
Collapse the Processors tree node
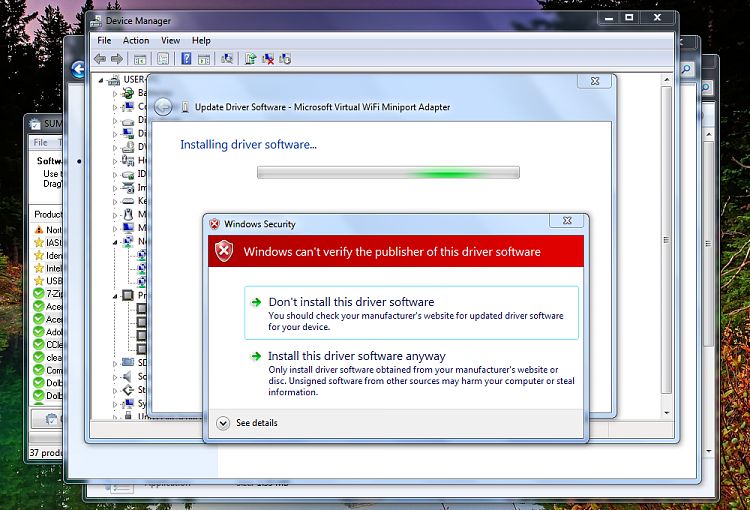(115, 297)
